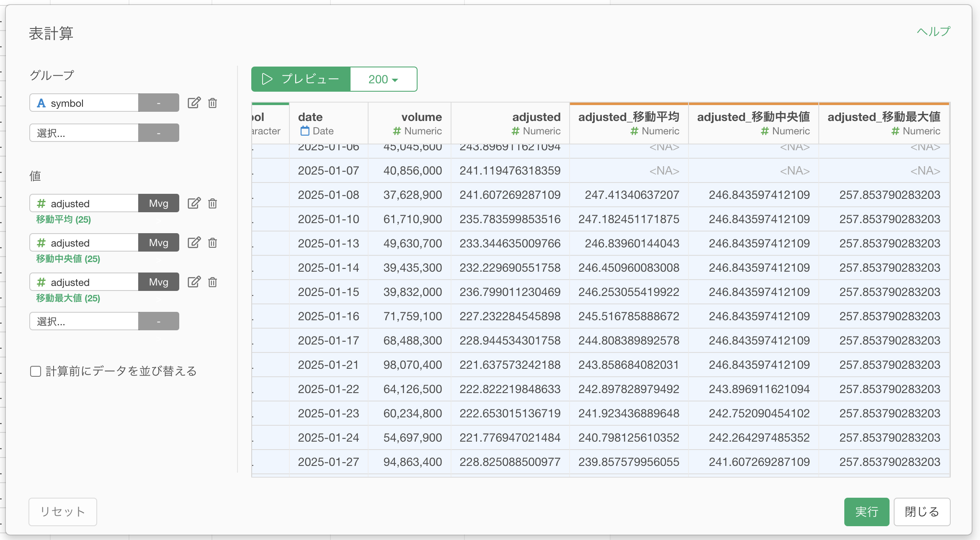Remove the 移動中央値 adjusted value
This screenshot has height=540, width=980.
click(213, 243)
